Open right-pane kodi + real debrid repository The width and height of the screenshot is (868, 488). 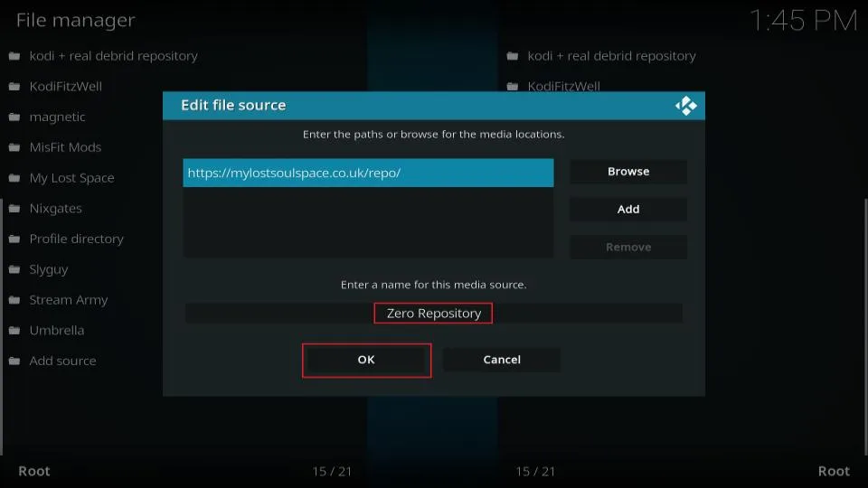[x=611, y=56]
